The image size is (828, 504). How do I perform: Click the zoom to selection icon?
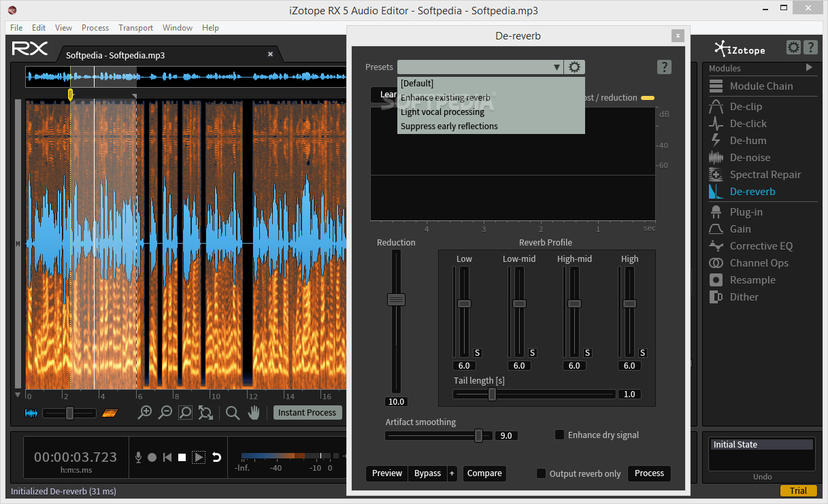tap(185, 412)
